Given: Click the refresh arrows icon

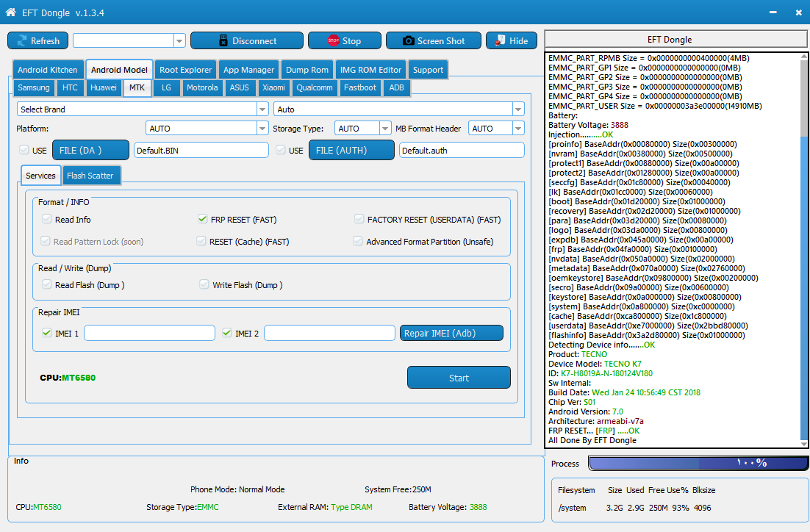Looking at the screenshot, I should click(22, 40).
